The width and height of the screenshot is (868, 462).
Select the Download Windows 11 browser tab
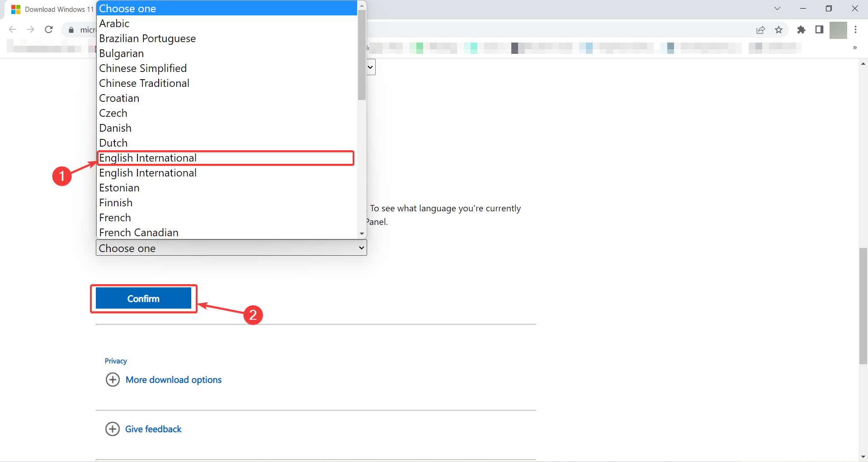pos(51,9)
